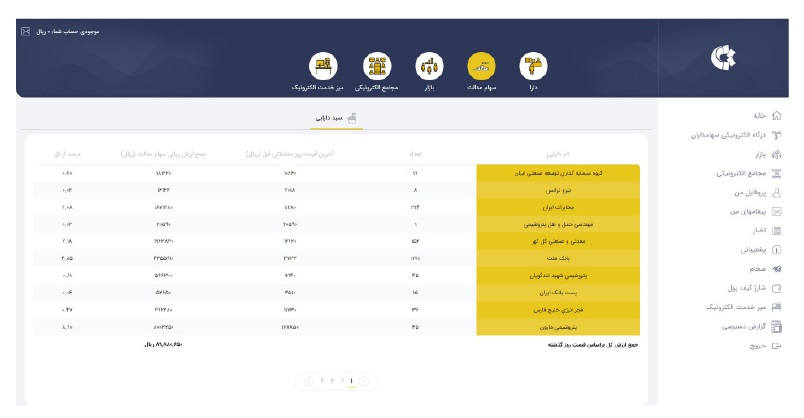The width and height of the screenshot is (804, 418).
Task: Click the جمع ارزش کل براساس قیمت روز گذشته label
Action: [593, 345]
